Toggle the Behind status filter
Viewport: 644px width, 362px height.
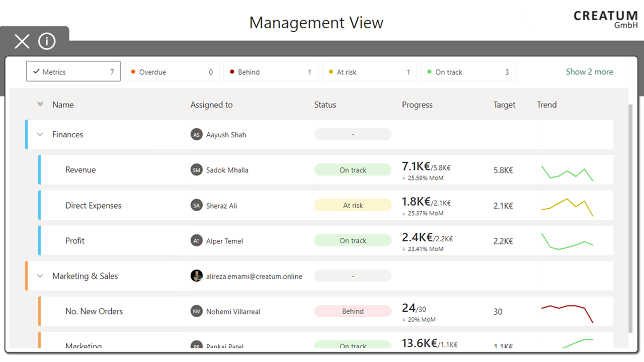pos(270,72)
